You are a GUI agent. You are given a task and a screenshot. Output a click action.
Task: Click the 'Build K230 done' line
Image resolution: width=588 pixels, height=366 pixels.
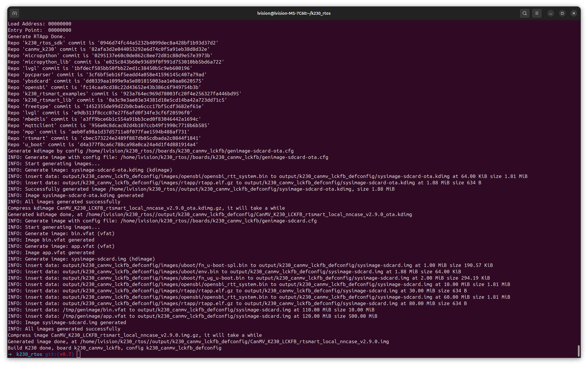(x=114, y=348)
